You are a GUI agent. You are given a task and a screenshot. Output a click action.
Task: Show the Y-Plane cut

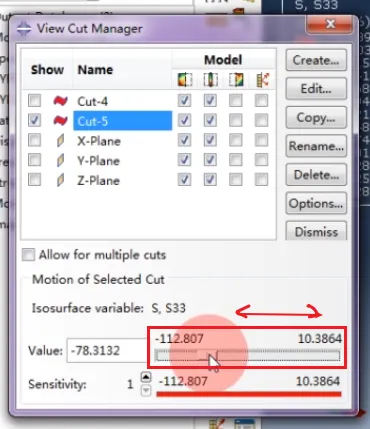[35, 160]
